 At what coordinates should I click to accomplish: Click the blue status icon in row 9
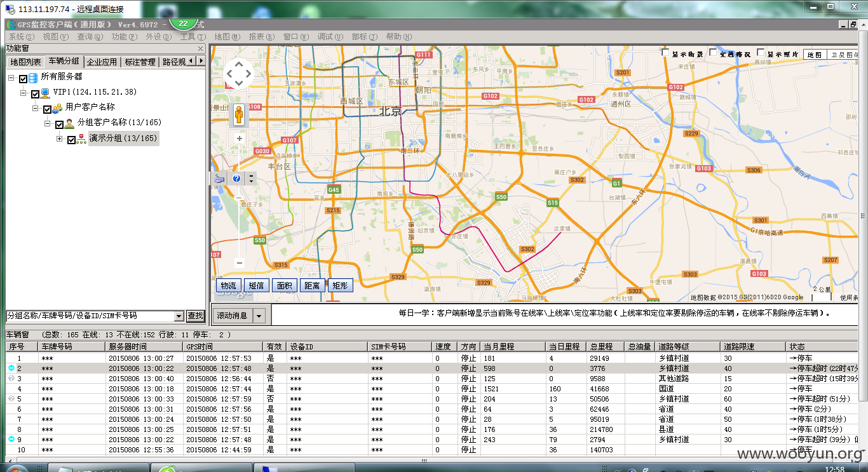tap(11, 440)
